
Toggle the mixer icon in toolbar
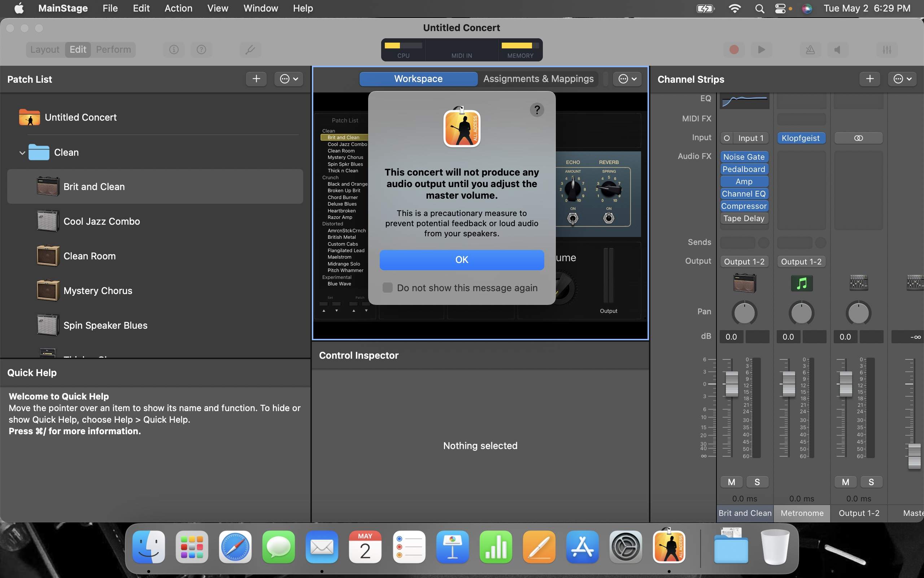(x=887, y=50)
